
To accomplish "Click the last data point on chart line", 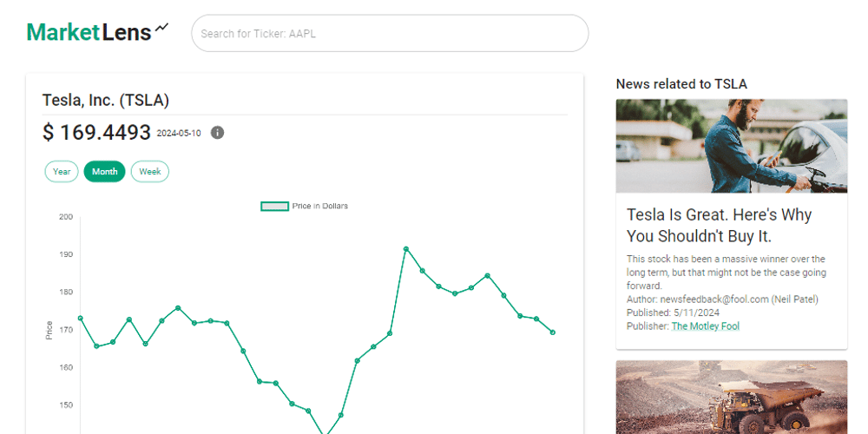I will [552, 332].
